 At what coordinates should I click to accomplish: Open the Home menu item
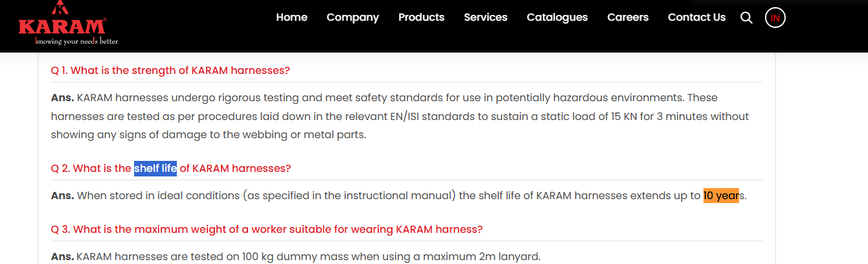coord(291,18)
